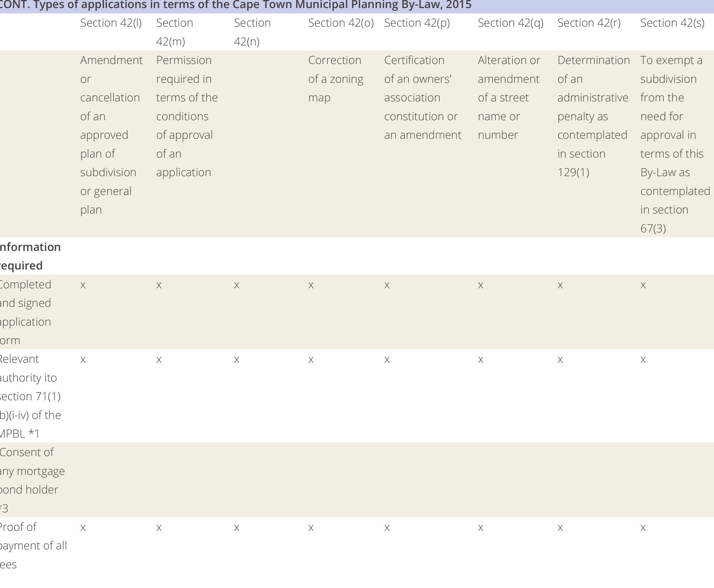714x588 pixels.
Task: Click 'Determination of an administrative penalty' description
Action: (593, 116)
